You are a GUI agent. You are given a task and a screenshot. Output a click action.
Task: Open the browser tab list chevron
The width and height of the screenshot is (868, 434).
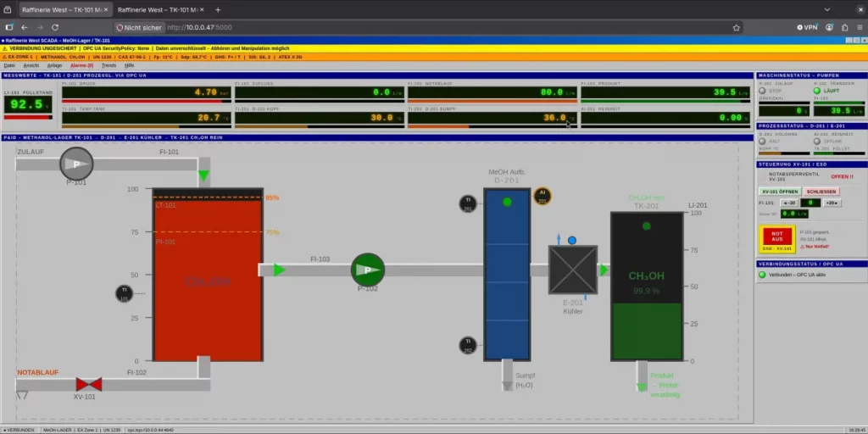tap(827, 9)
